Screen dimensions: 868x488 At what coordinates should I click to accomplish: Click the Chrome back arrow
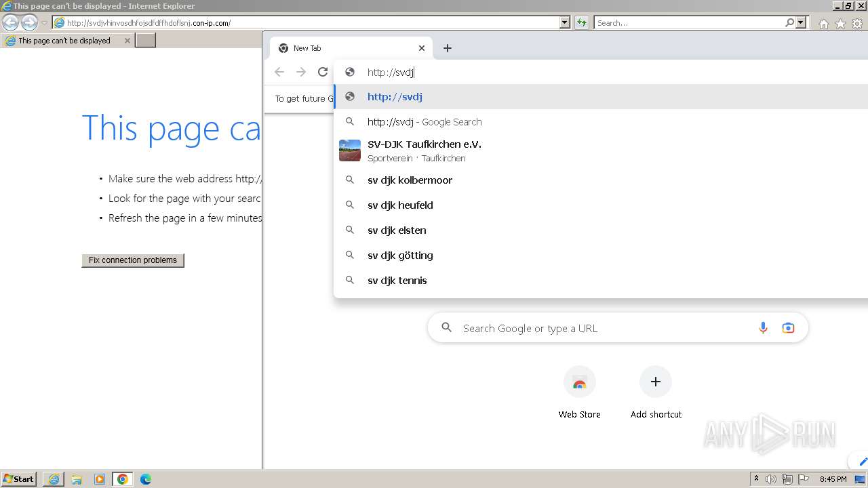[279, 72]
